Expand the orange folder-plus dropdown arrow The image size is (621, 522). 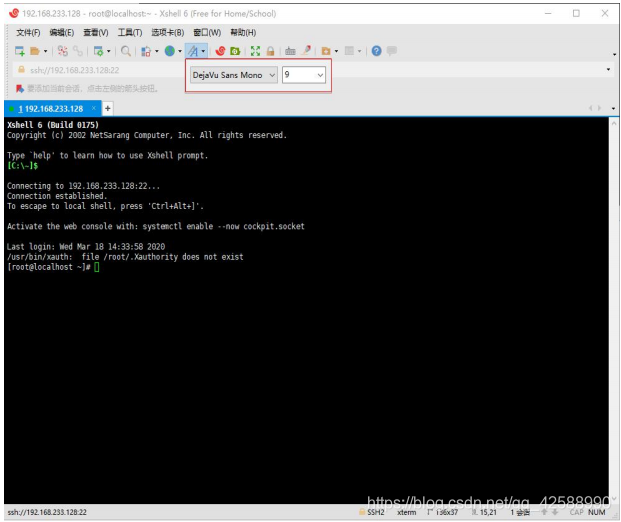coord(336,51)
